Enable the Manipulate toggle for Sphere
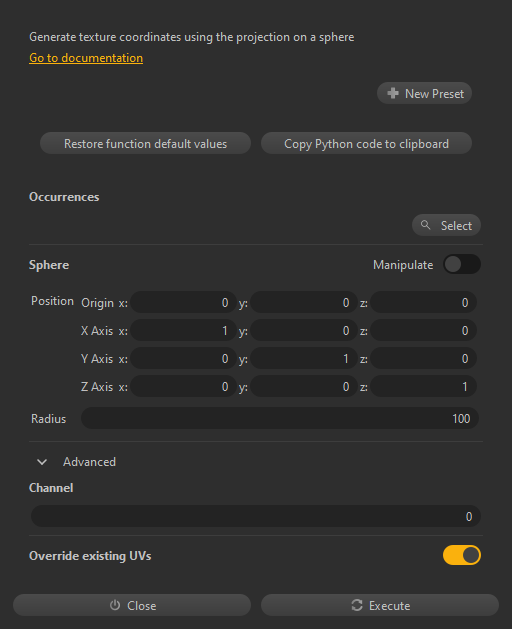The width and height of the screenshot is (512, 629). [x=462, y=264]
